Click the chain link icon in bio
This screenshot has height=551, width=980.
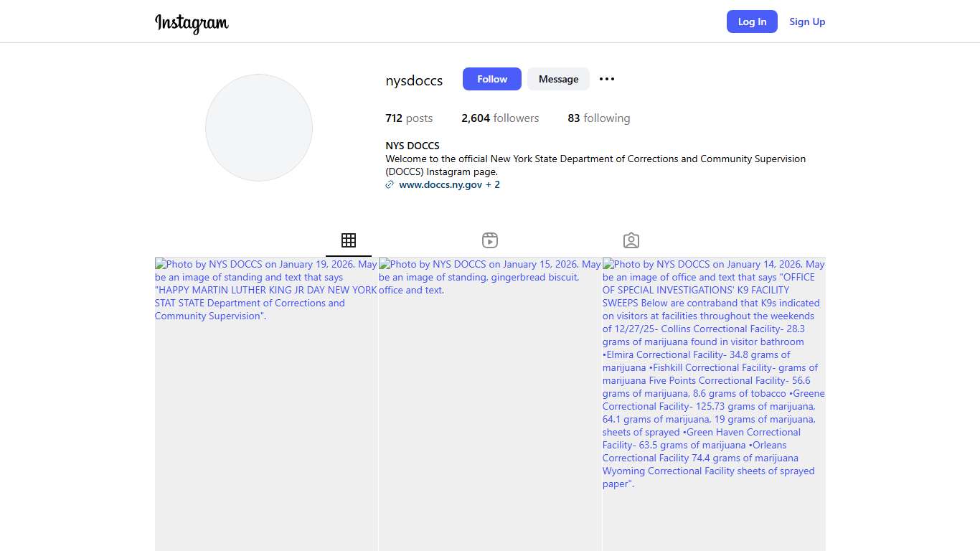click(x=390, y=184)
